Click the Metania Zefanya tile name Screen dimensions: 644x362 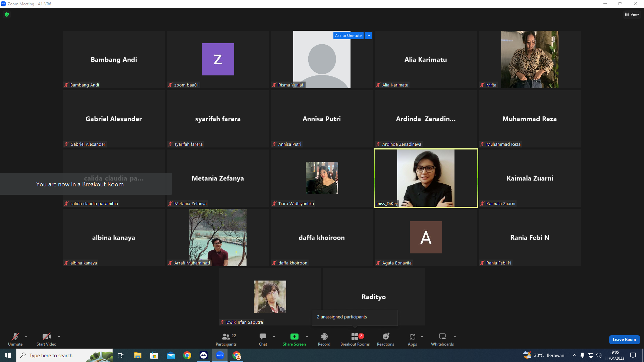[x=218, y=178]
